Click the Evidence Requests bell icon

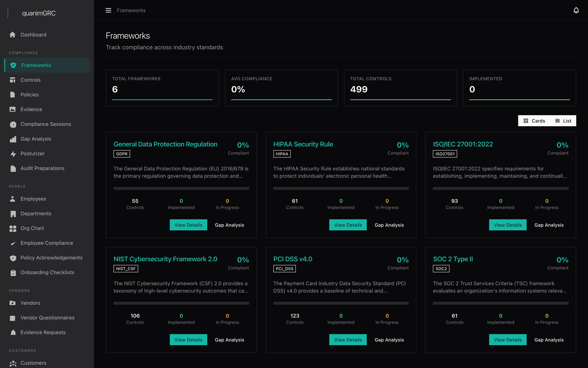13,332
